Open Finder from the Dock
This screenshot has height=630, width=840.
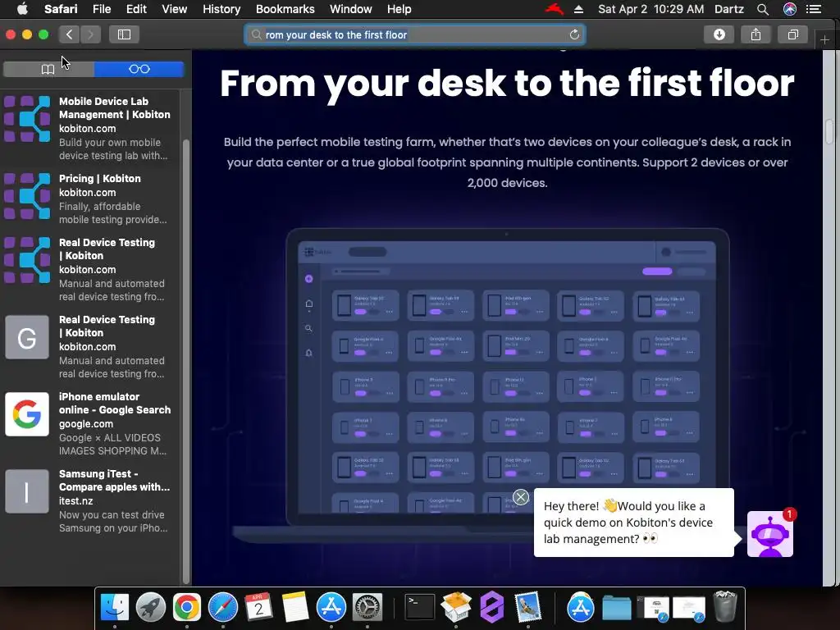coord(115,607)
